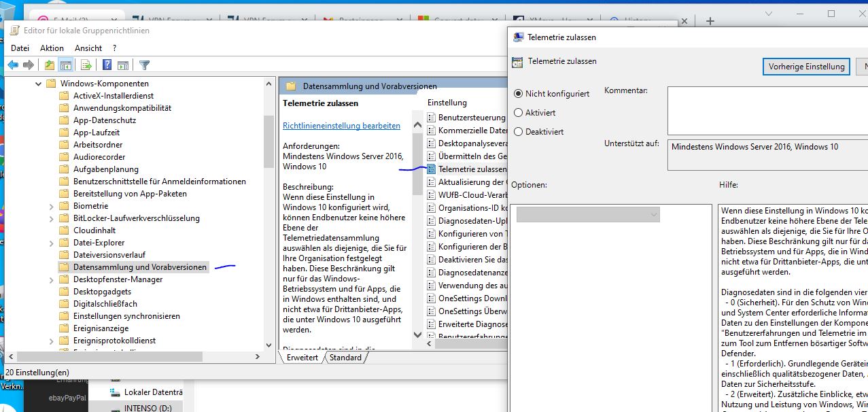
Task: Expand the Desktopfenster-Manager tree node
Action: coord(52,279)
